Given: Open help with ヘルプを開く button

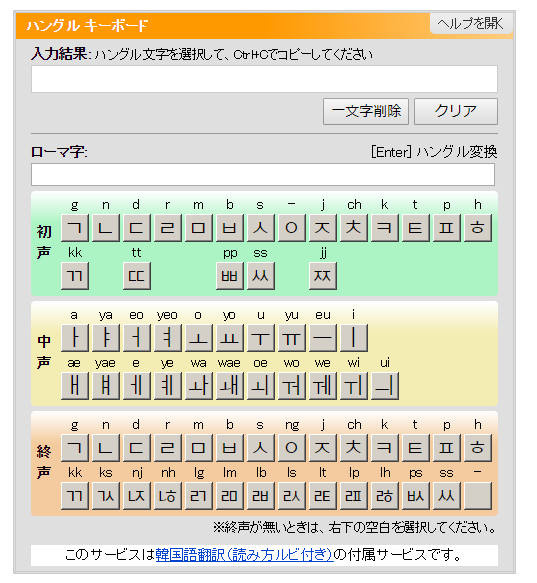Looking at the screenshot, I should click(x=471, y=23).
